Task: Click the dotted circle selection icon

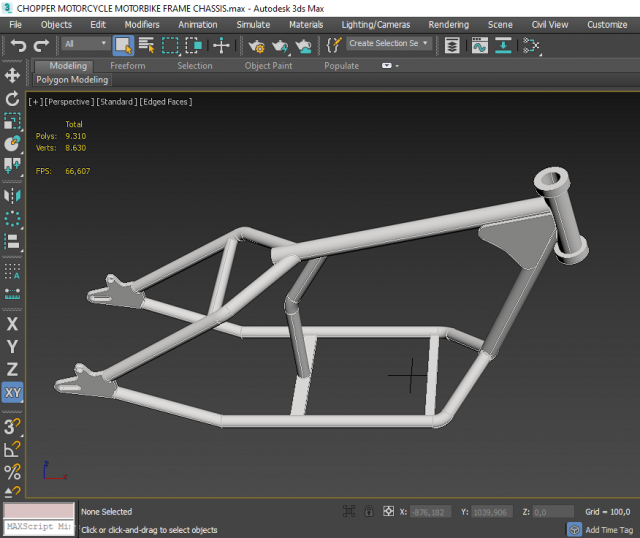Action: pos(12,219)
